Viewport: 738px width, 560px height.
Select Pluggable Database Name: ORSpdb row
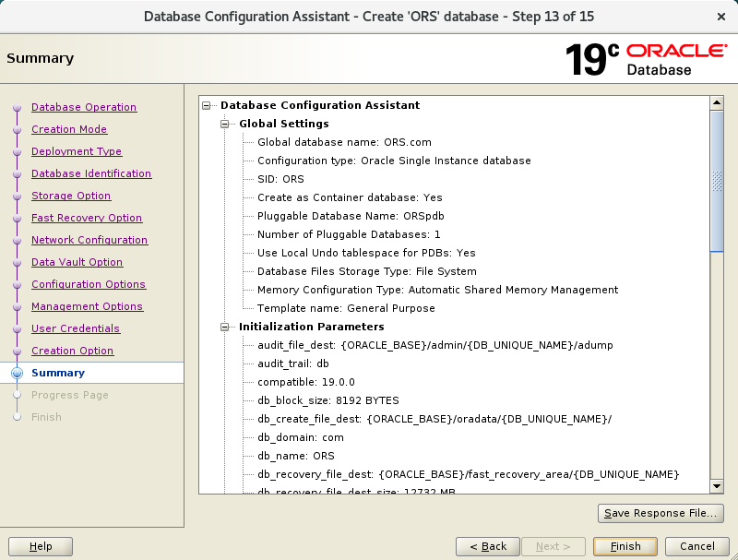coord(351,216)
